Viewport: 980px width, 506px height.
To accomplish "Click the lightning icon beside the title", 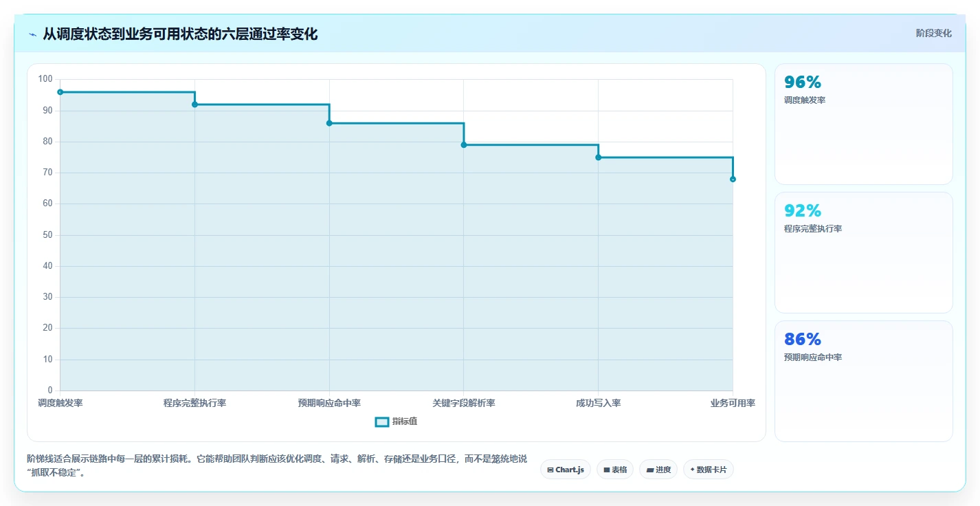I will pos(33,34).
